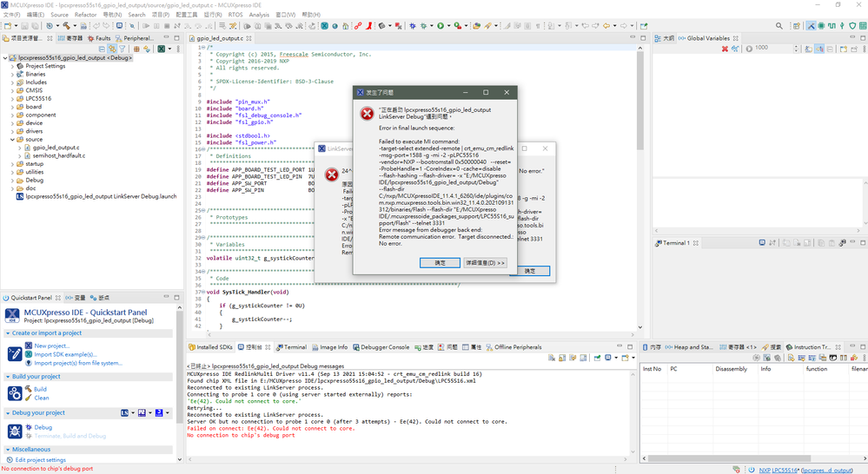
Task: Click 'Failed on connect: Ee(42)' console line
Action: 271,429
